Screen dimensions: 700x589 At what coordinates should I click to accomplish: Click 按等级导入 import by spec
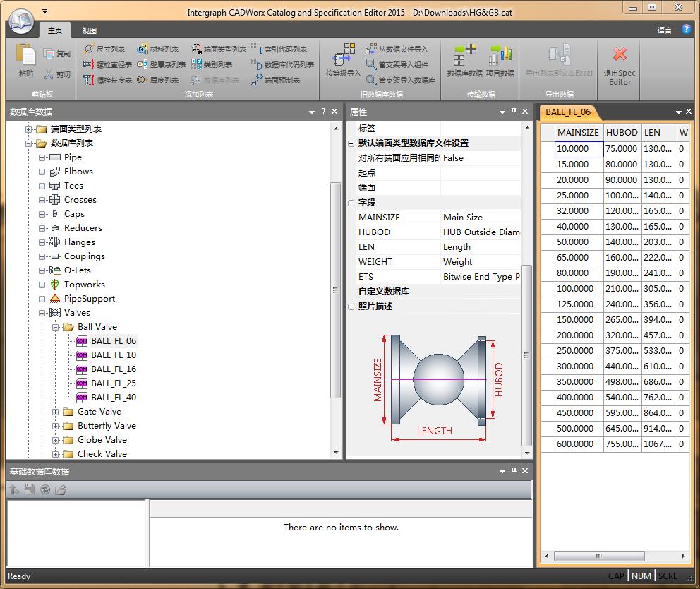coord(343,60)
